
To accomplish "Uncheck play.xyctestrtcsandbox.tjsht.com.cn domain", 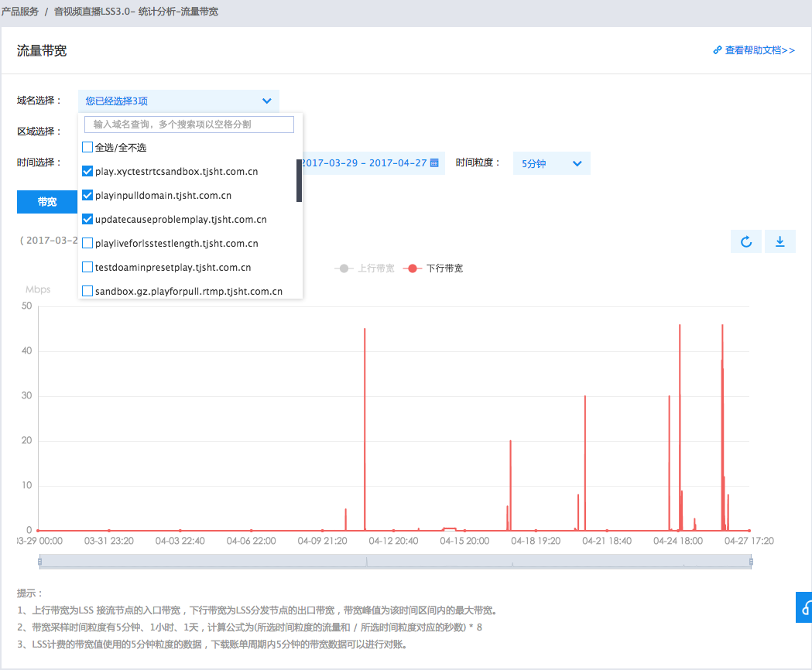I will coord(87,172).
